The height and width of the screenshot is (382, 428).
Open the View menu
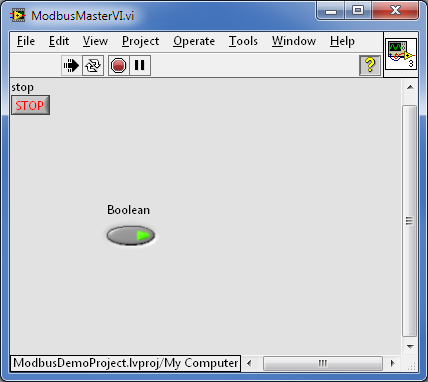[95, 41]
